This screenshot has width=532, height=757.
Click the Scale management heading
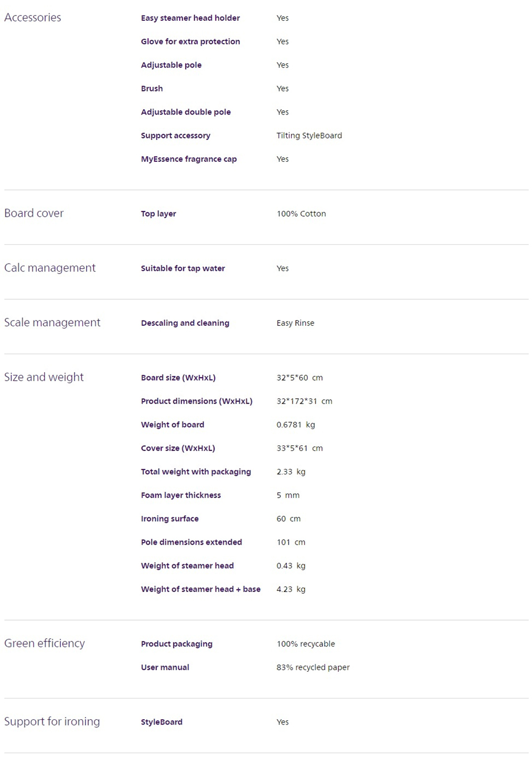[52, 323]
